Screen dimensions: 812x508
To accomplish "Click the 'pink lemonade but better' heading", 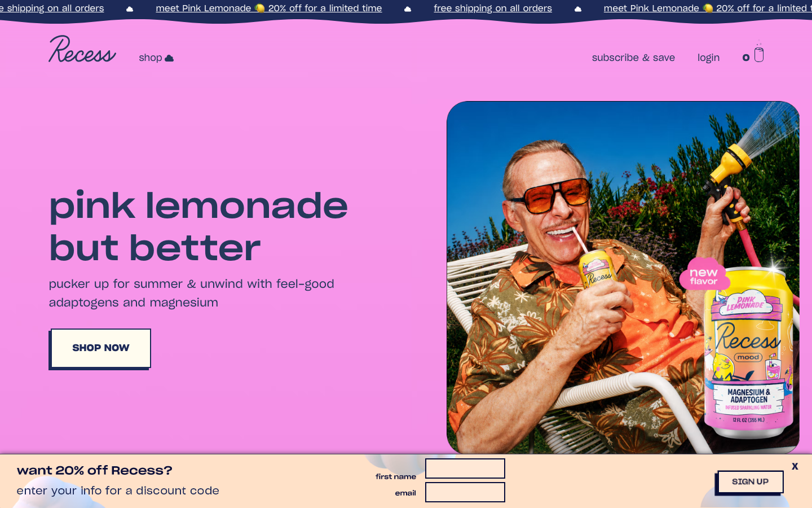I will click(198, 227).
